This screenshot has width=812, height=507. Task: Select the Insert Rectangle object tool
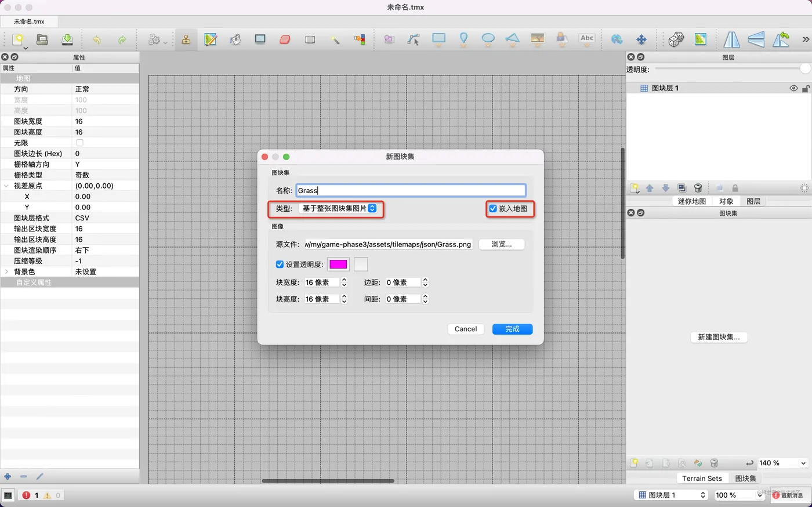point(439,39)
